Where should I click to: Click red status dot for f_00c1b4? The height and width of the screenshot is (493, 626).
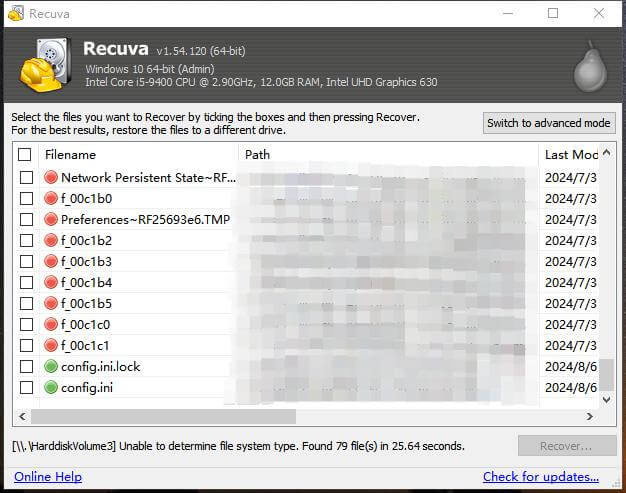click(x=51, y=282)
